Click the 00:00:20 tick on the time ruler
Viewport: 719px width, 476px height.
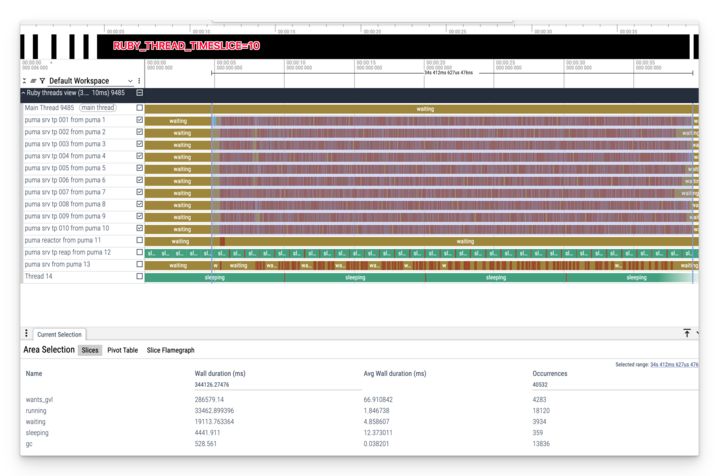pyautogui.click(x=439, y=65)
